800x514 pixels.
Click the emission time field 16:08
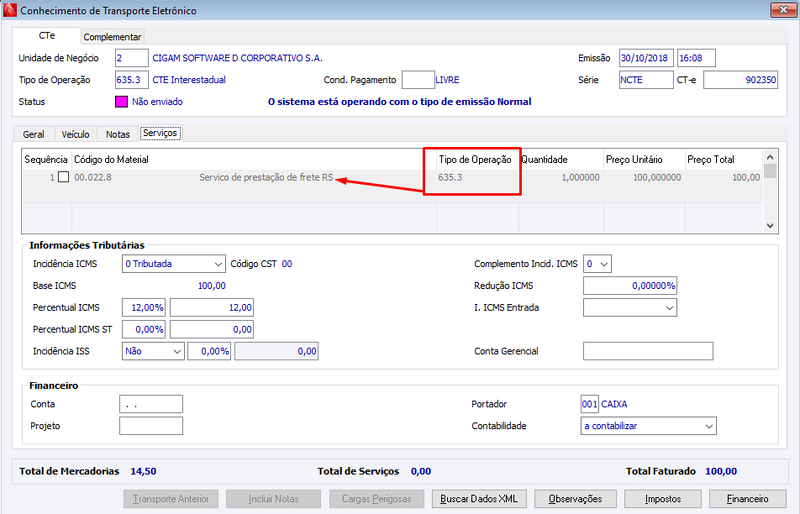(x=696, y=58)
